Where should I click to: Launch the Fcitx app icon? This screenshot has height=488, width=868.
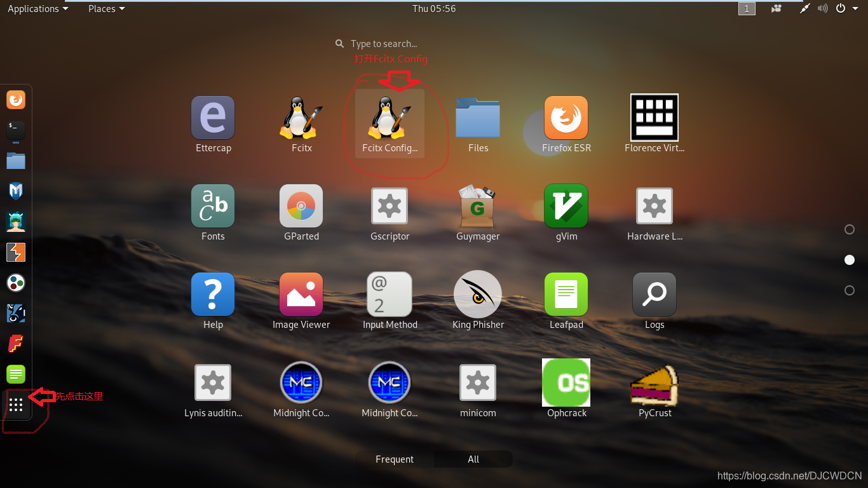point(301,125)
